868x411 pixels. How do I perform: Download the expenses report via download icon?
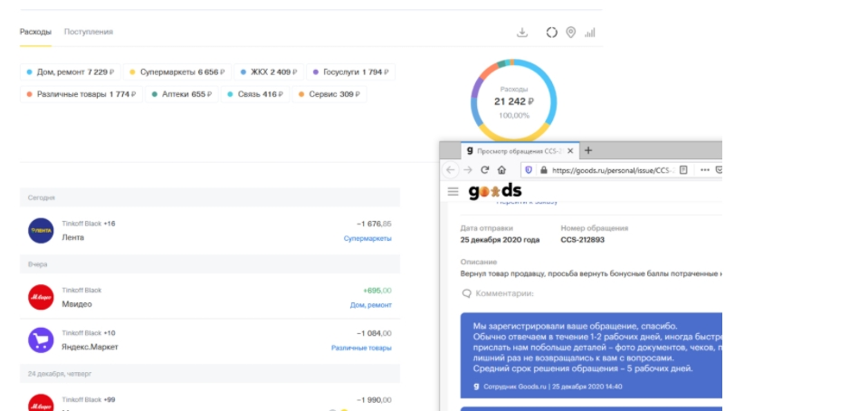[521, 33]
